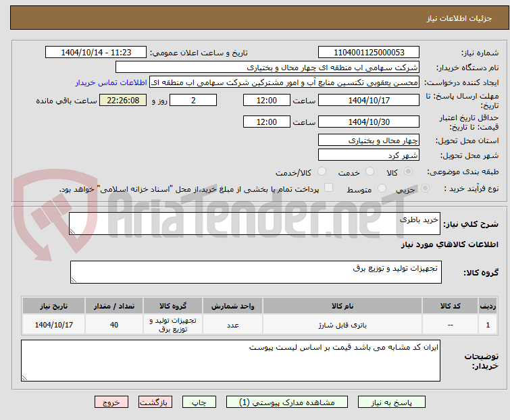
Task: Click the گروه کالا table column header
Action: 173,306
